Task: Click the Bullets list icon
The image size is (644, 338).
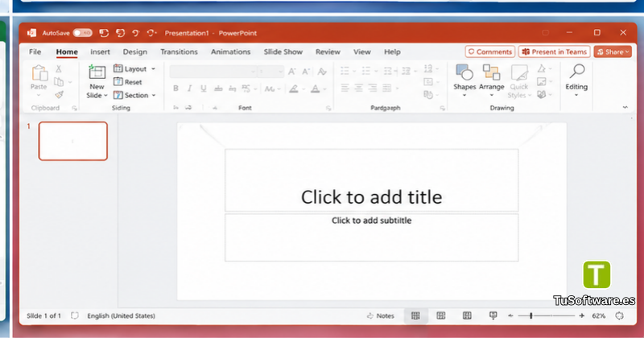Action: click(345, 71)
